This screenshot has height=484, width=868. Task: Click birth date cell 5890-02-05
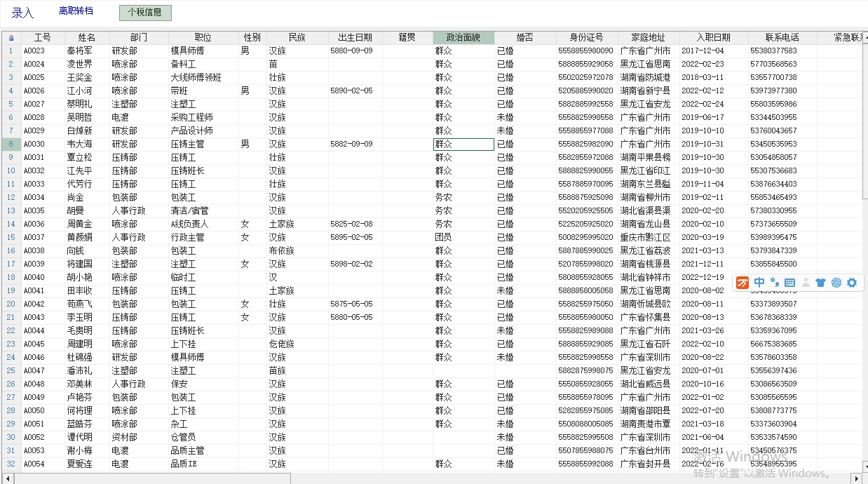tap(355, 91)
